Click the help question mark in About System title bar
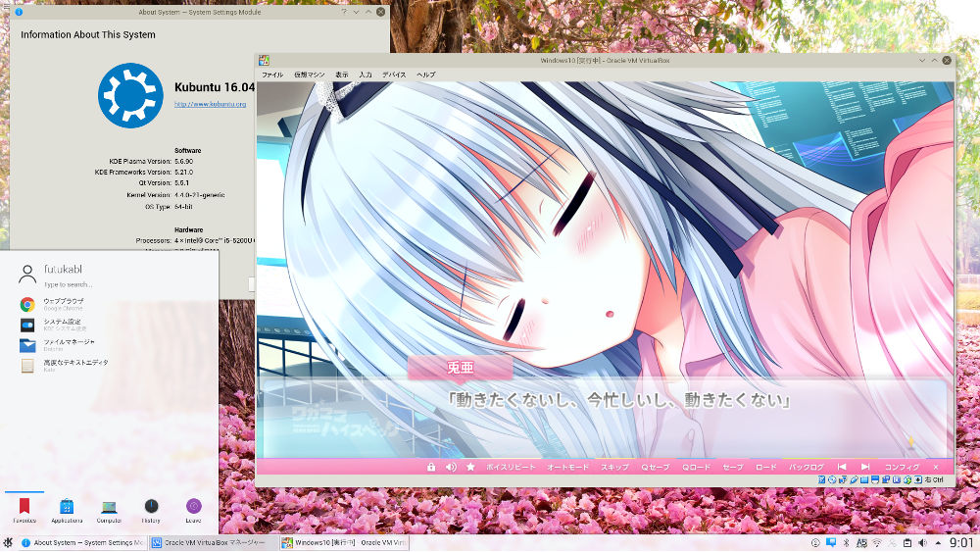The width and height of the screenshot is (980, 552). [x=344, y=11]
